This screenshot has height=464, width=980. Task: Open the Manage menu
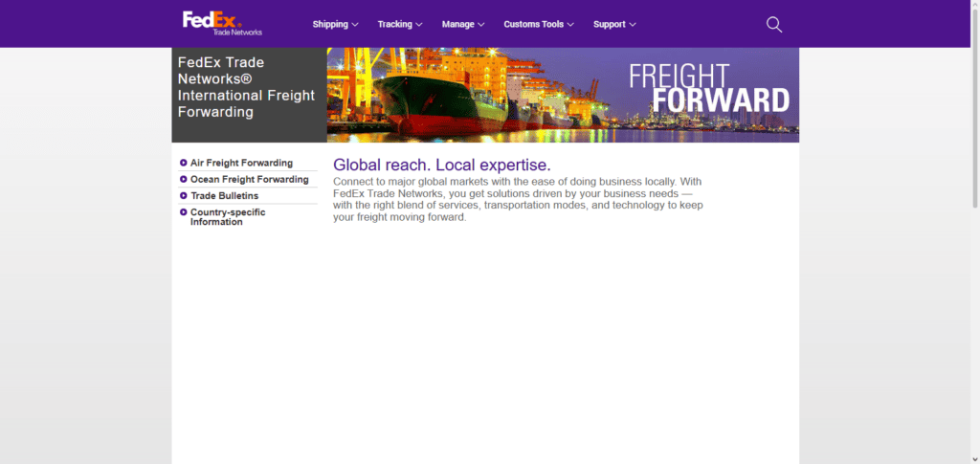[x=463, y=24]
